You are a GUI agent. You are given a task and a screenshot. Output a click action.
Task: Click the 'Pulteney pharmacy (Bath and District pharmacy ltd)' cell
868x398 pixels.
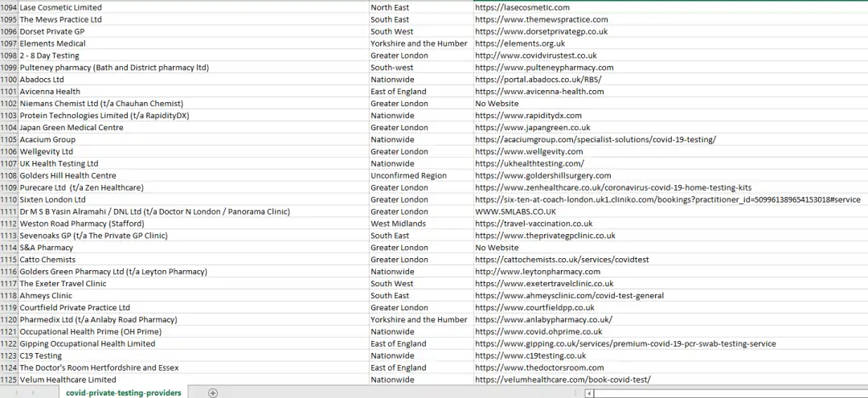[194, 68]
